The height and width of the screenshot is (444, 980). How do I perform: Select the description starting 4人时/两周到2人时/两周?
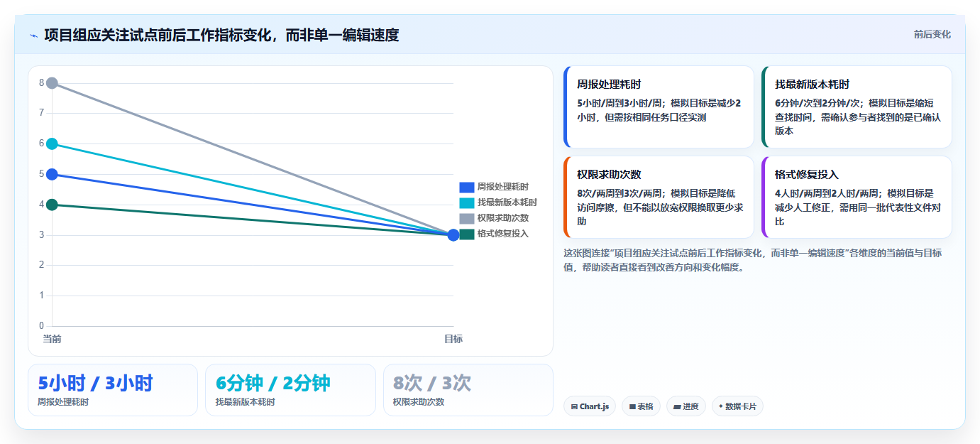(x=858, y=207)
